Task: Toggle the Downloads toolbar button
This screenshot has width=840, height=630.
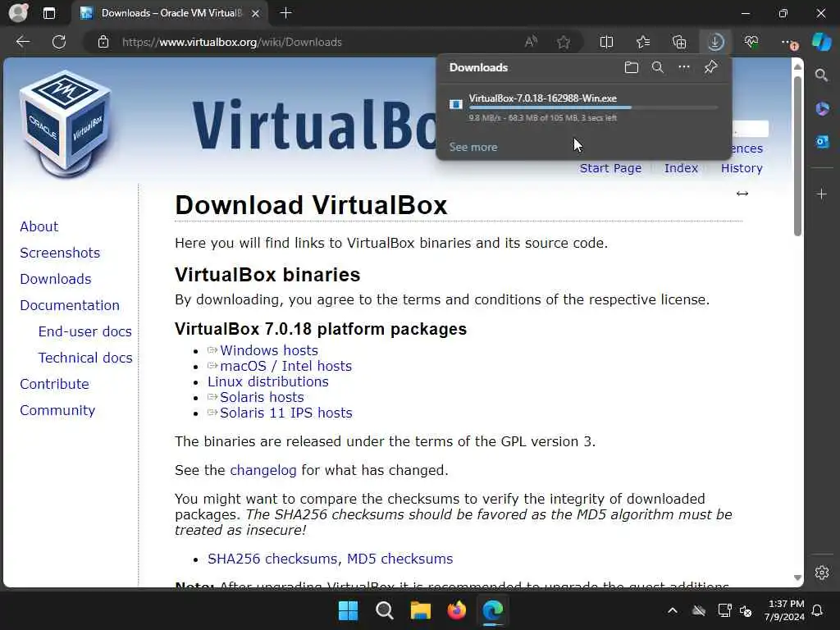Action: (x=715, y=42)
